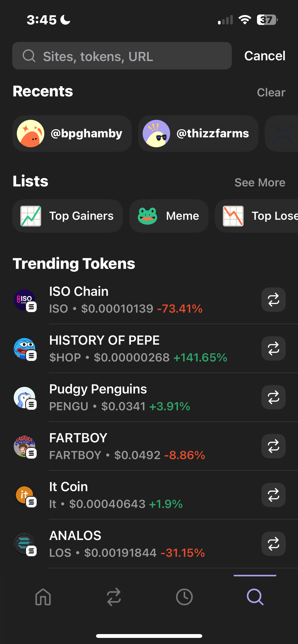Open recent profile @thizzfarms

pyautogui.click(x=198, y=134)
